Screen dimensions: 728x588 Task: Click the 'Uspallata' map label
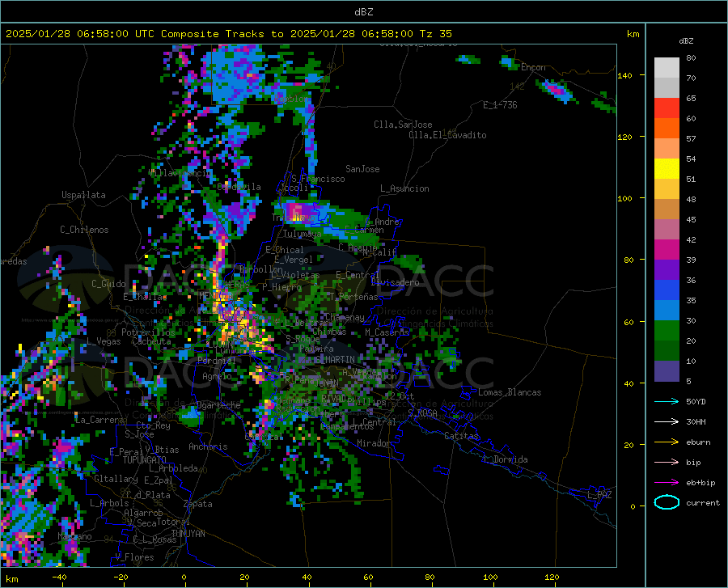(83, 195)
